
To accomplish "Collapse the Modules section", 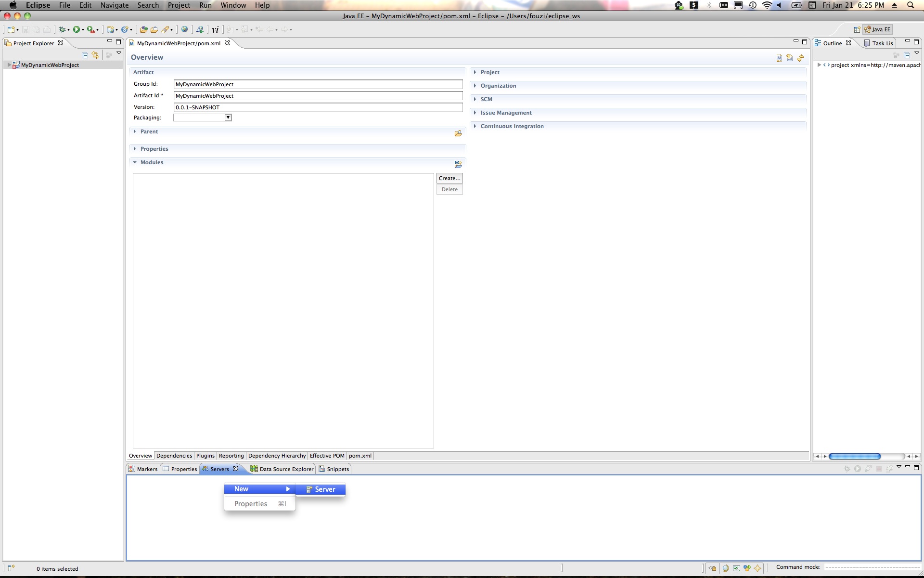I will pos(135,162).
